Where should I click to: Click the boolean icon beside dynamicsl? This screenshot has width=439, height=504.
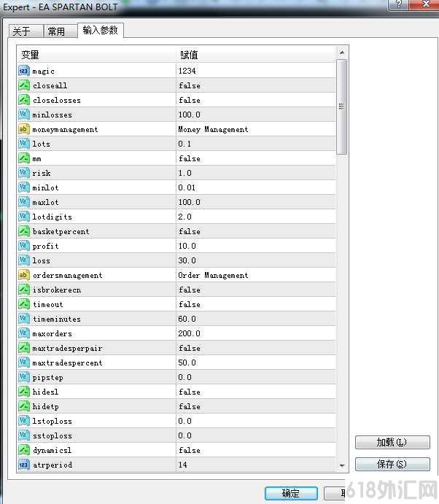coord(24,450)
